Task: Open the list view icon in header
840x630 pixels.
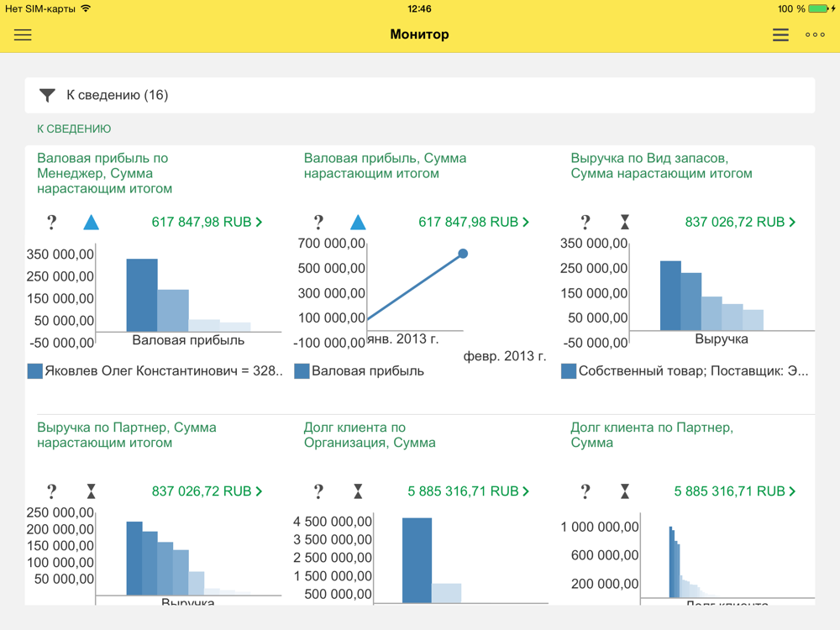Action: [780, 34]
